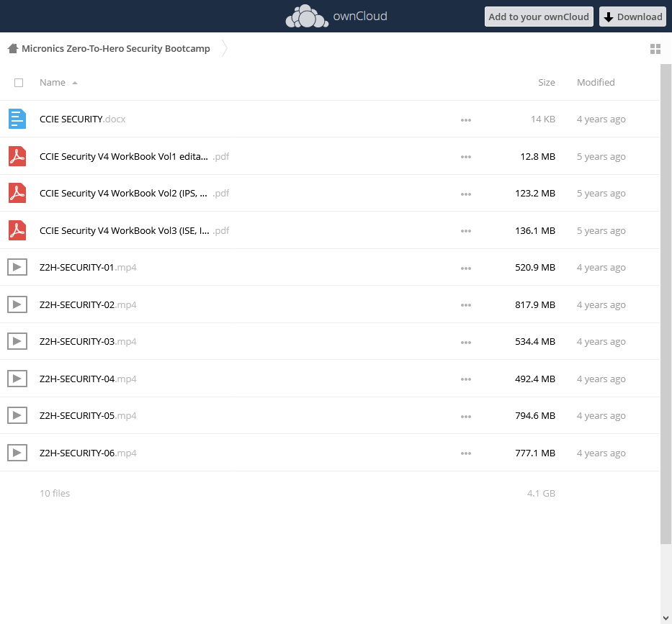This screenshot has height=624, width=672.
Task: Sort files by the Size column
Action: (x=547, y=82)
